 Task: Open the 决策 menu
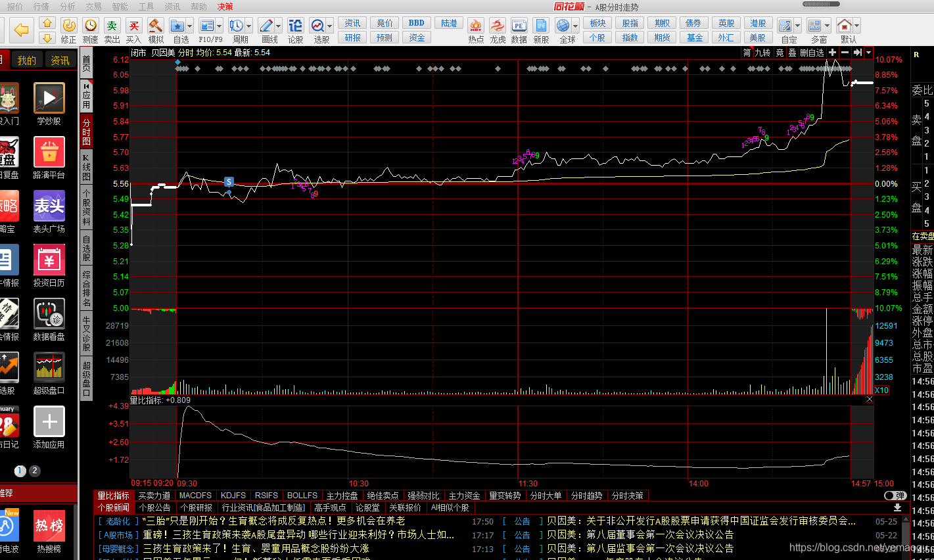(x=225, y=7)
